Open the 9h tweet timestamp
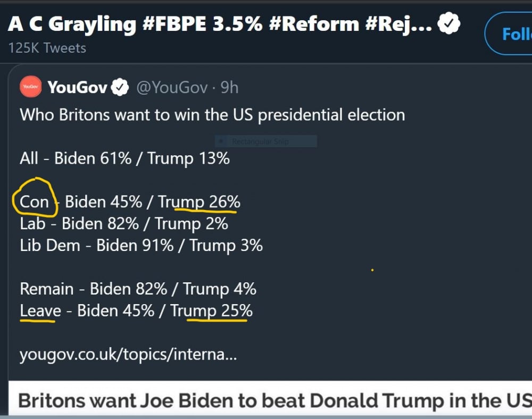This screenshot has height=419, width=532. click(x=230, y=87)
